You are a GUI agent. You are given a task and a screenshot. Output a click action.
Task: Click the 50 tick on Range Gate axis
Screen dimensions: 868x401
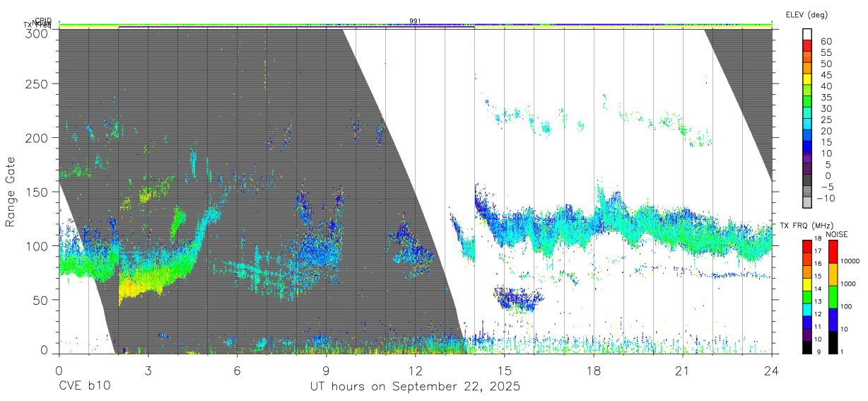click(41, 300)
